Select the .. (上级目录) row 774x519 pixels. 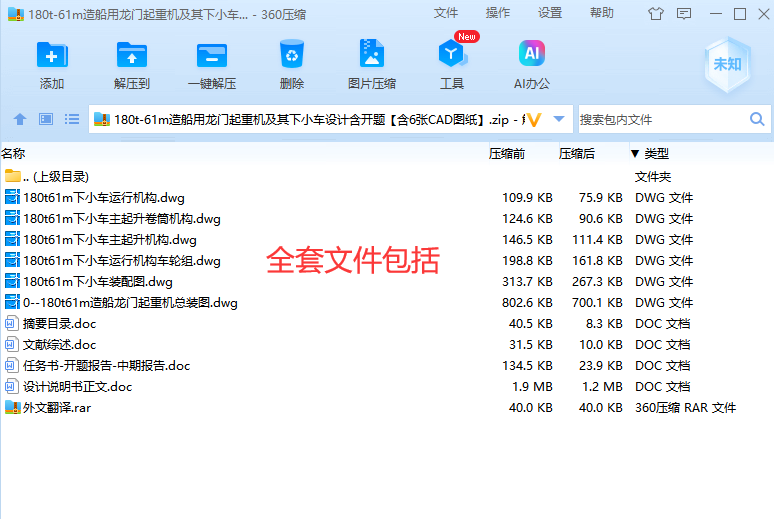coord(387,176)
